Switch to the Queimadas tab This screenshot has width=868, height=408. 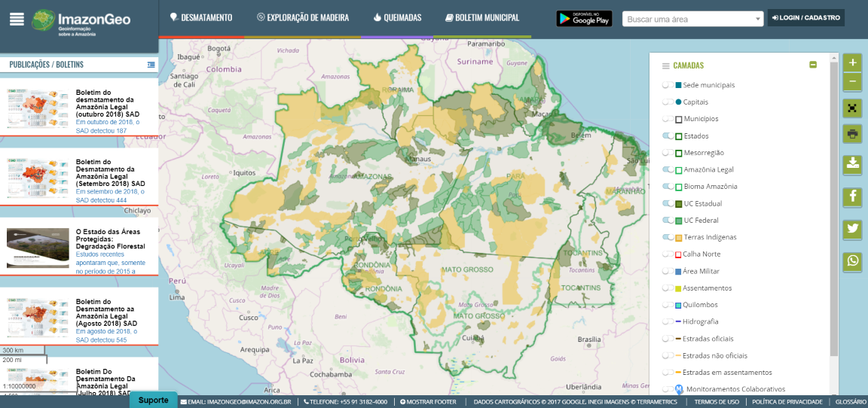tap(397, 17)
